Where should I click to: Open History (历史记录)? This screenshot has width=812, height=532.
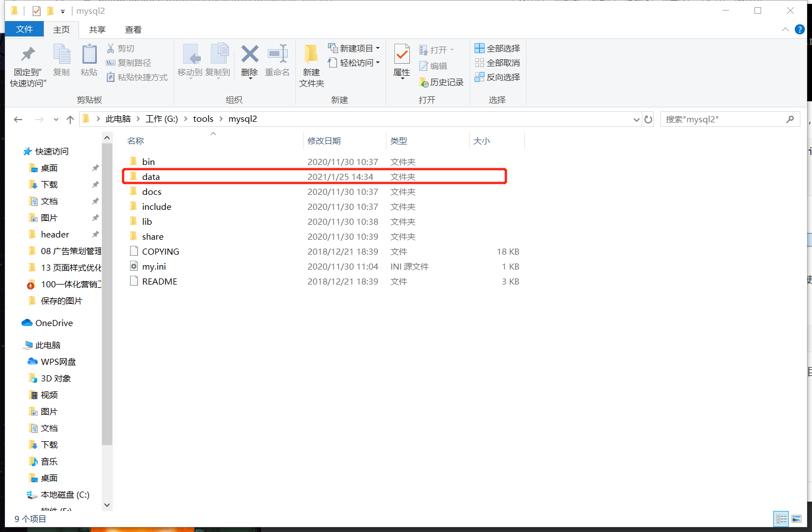tap(441, 82)
